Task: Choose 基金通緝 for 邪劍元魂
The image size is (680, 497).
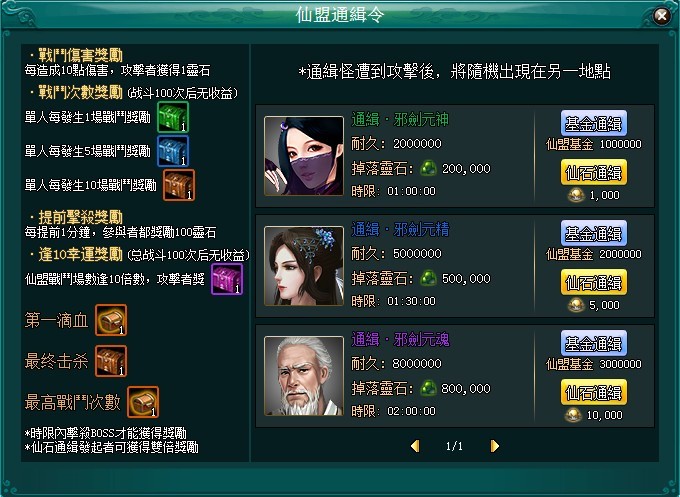Action: coord(594,343)
